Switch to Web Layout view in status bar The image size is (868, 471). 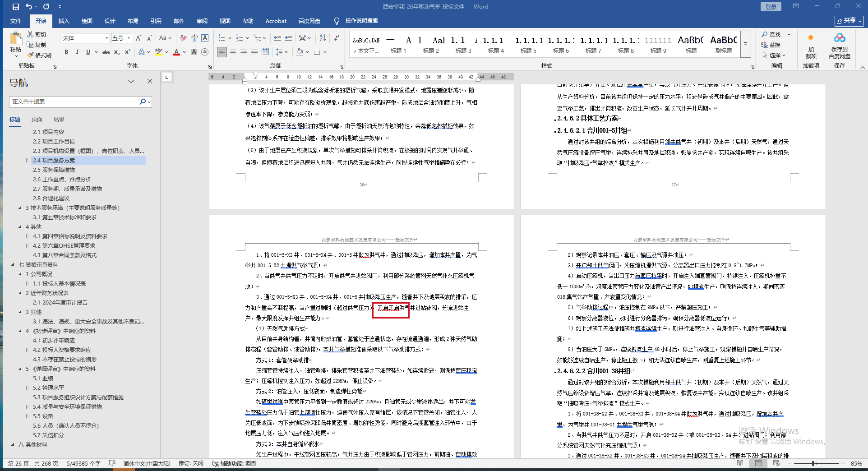(x=776, y=463)
